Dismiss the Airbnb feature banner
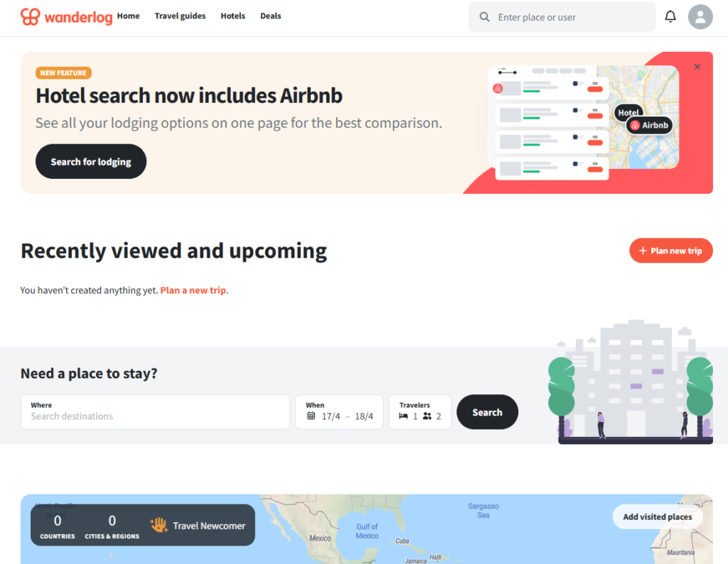This screenshot has height=564, width=728. [697, 67]
